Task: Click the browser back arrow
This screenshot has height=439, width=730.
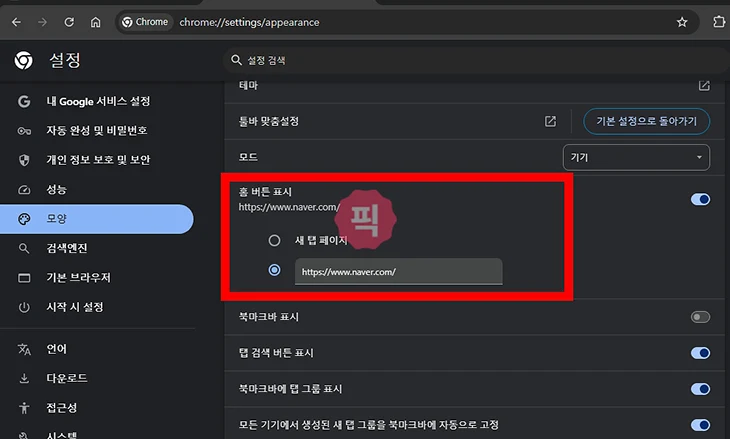Action: (16, 22)
